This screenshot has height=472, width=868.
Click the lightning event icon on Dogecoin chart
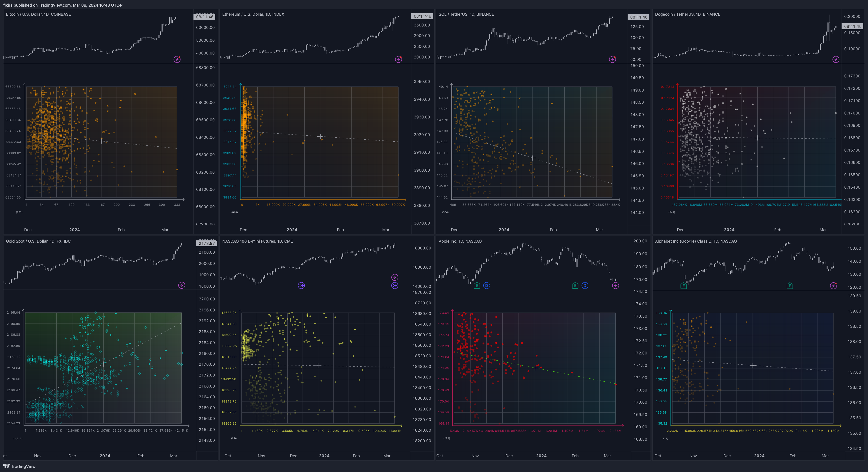(x=836, y=59)
